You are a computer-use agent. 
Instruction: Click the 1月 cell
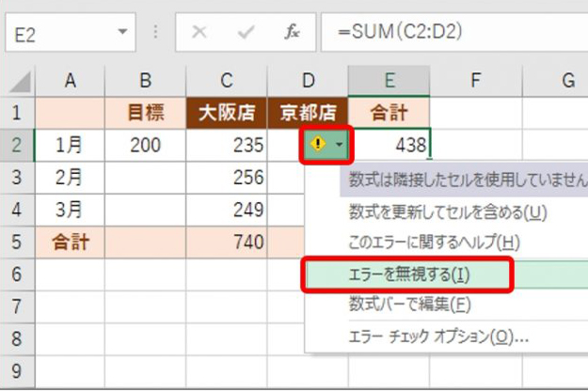[71, 146]
